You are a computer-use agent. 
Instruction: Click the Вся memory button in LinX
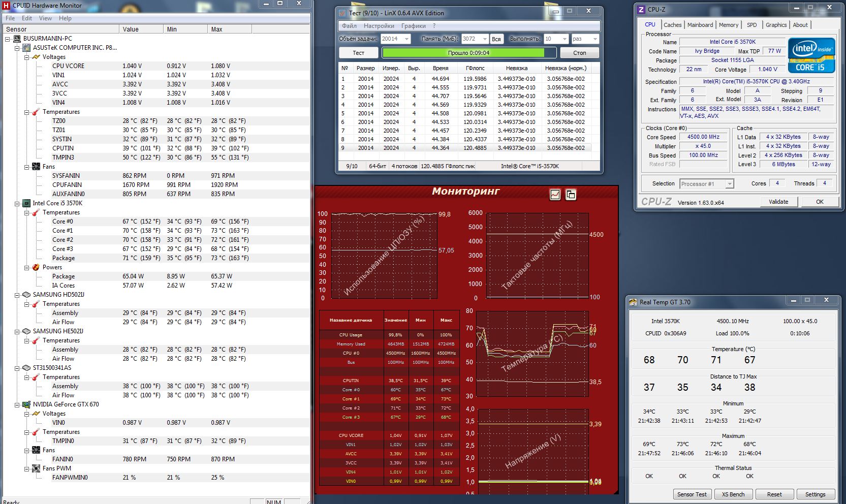pyautogui.click(x=496, y=39)
